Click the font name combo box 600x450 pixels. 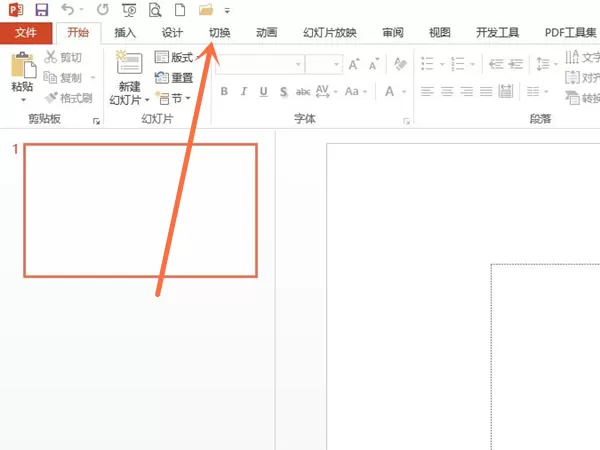260,64
